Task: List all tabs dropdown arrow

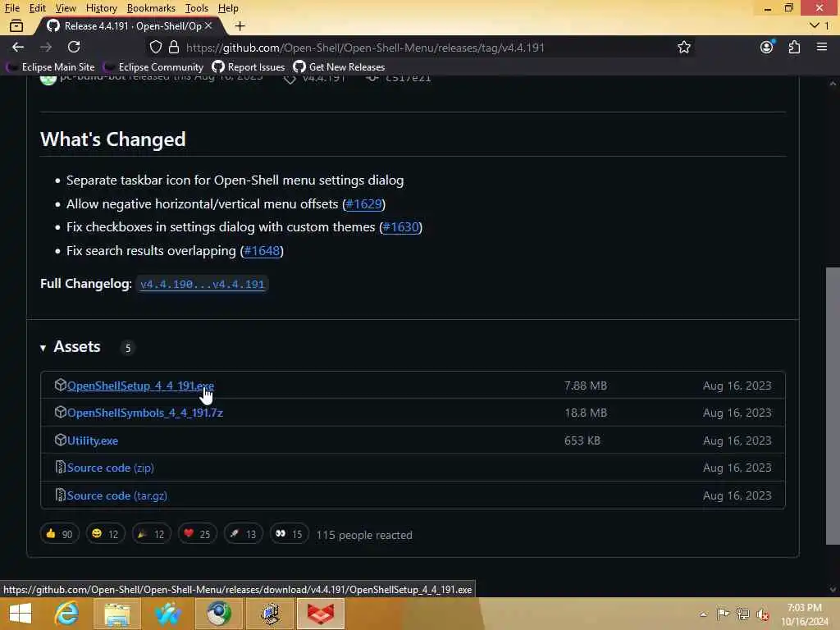Action: point(815,25)
